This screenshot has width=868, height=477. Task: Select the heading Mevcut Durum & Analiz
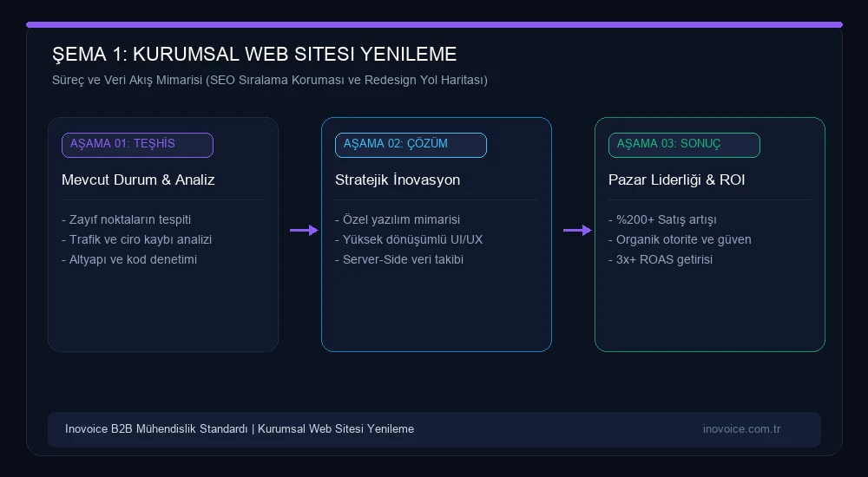coord(138,180)
